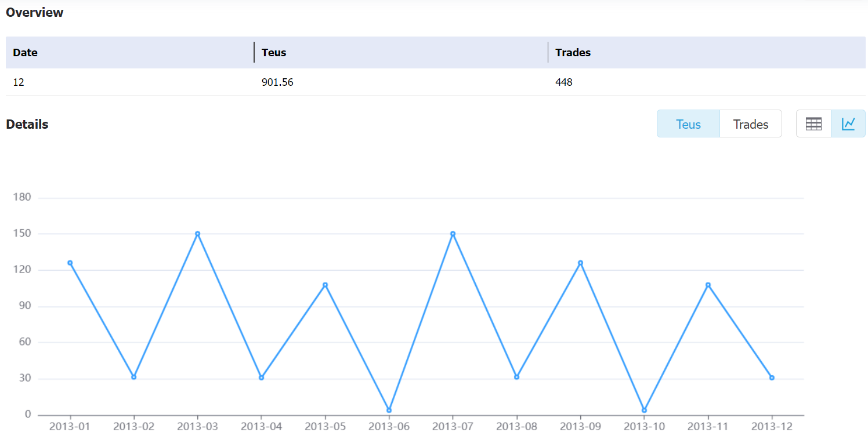Click the 2013-11 data point

pos(708,285)
